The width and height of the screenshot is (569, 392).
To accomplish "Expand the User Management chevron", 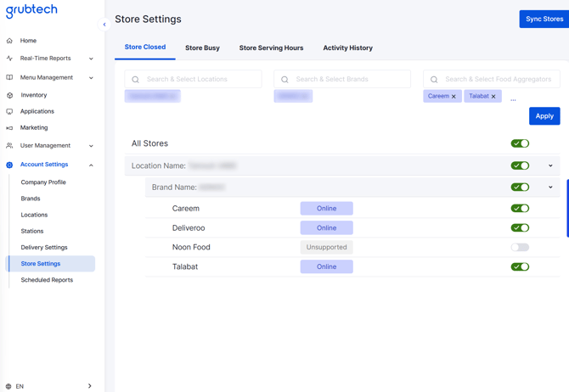I will [x=91, y=146].
